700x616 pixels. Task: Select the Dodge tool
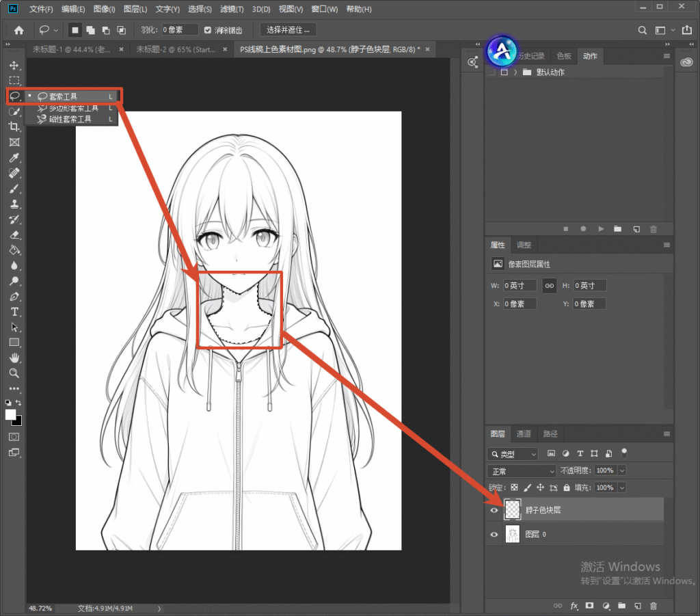pyautogui.click(x=14, y=281)
